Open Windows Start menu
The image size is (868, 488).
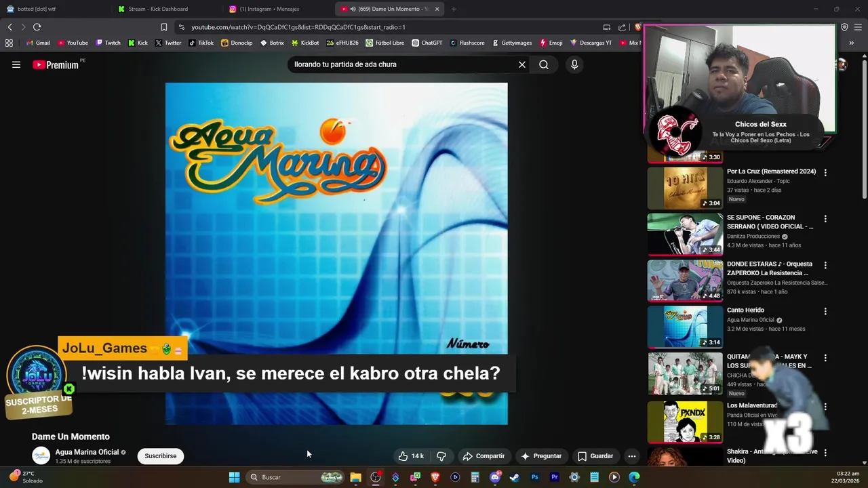tap(234, 477)
